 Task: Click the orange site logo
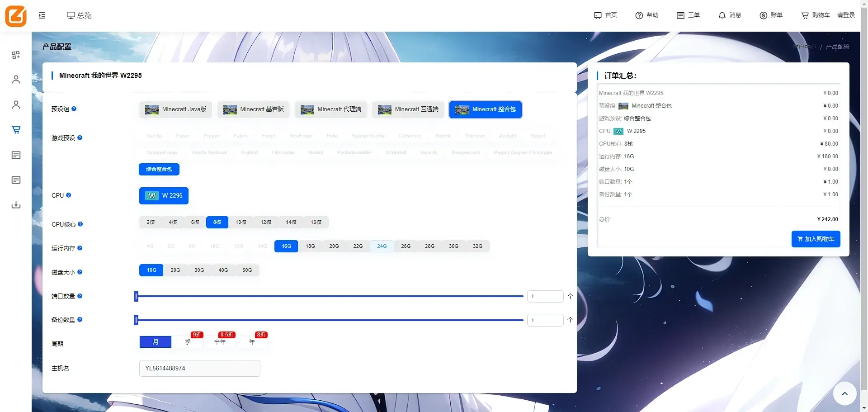16,16
